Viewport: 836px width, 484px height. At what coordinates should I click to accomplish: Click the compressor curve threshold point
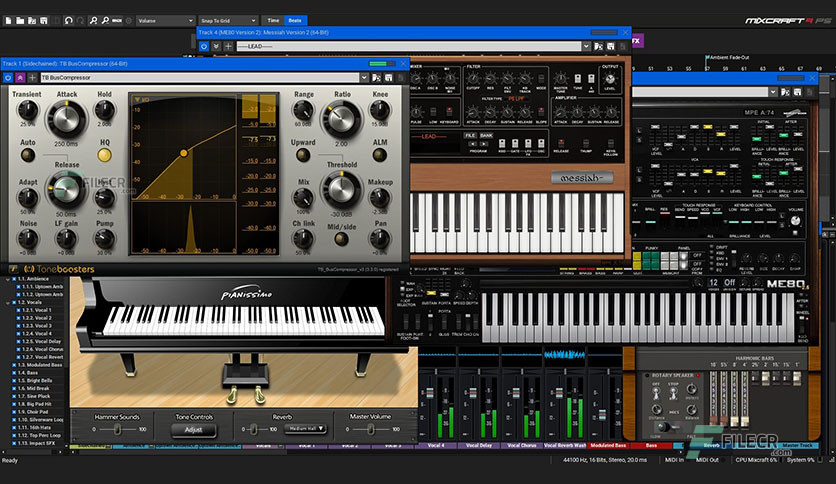tap(184, 153)
